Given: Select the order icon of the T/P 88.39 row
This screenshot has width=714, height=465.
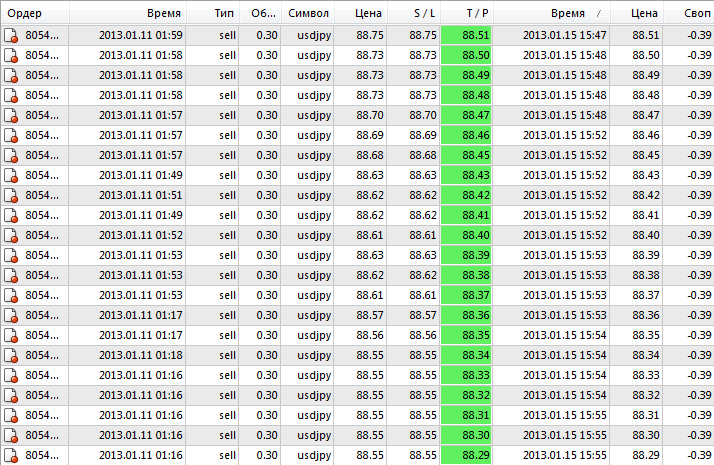Looking at the screenshot, I should (x=11, y=256).
